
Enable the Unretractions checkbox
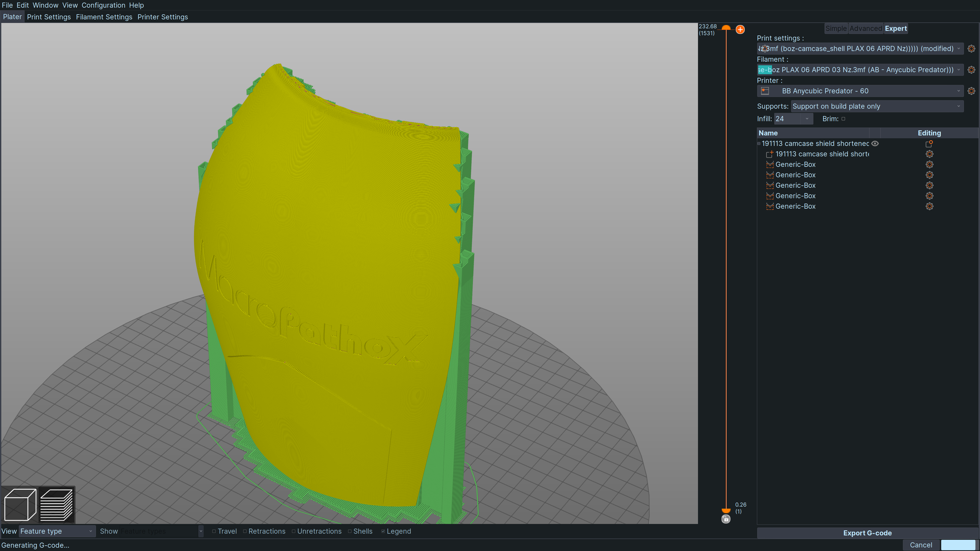[x=293, y=531]
